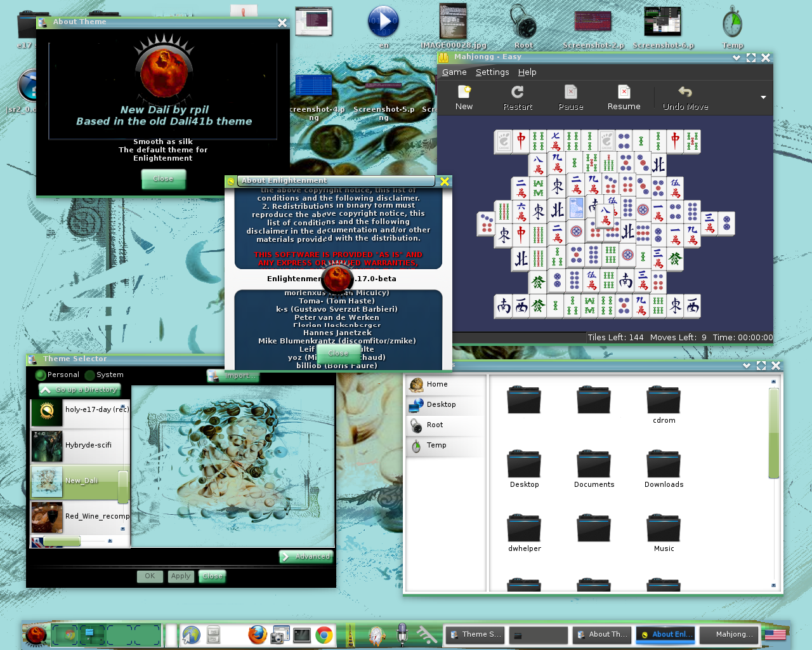Open the Game menu in Mahjongg
The height and width of the screenshot is (650, 812).
pos(454,72)
